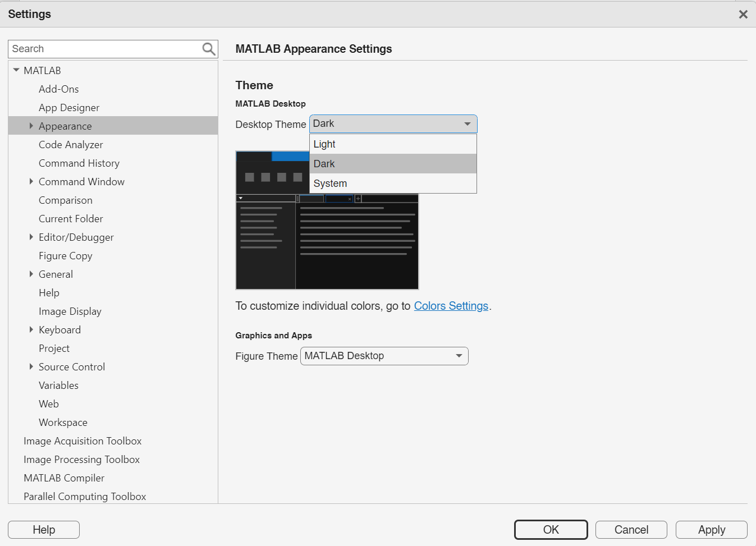
Task: Choose System from the theme list
Action: point(393,183)
